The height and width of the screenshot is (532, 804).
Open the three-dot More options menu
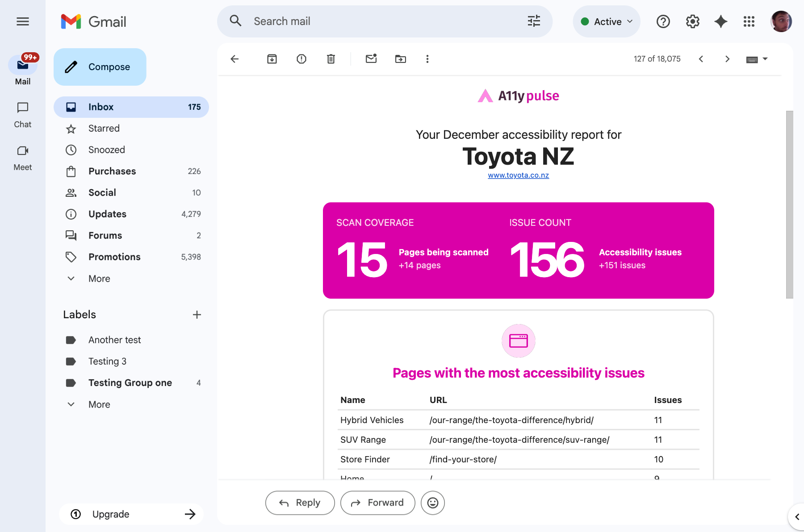pos(427,59)
